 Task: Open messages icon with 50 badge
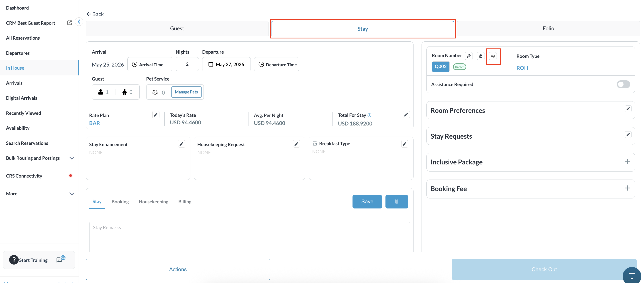coord(60,259)
